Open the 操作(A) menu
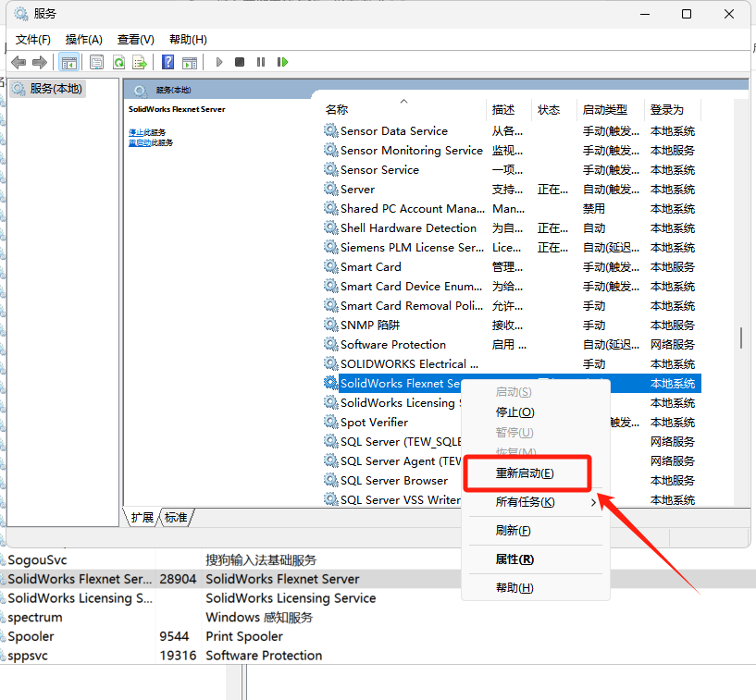Viewport: 756px width, 700px height. (x=84, y=40)
